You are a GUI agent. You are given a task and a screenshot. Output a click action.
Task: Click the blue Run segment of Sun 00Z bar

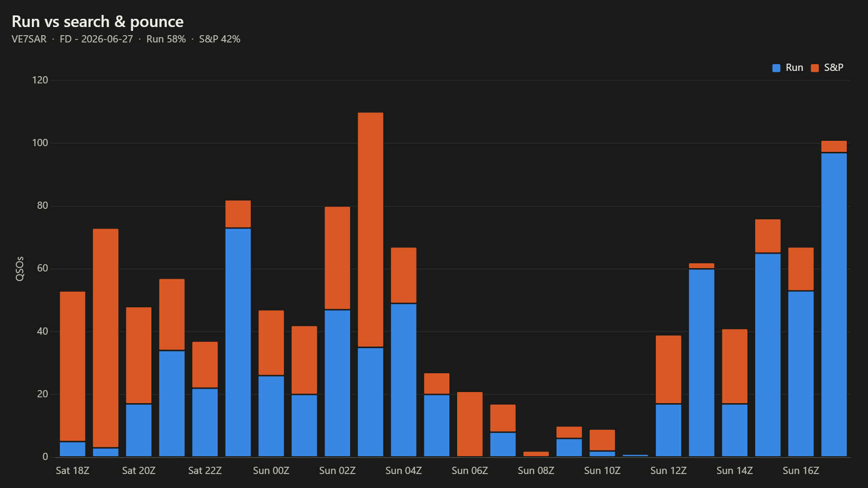(x=271, y=416)
